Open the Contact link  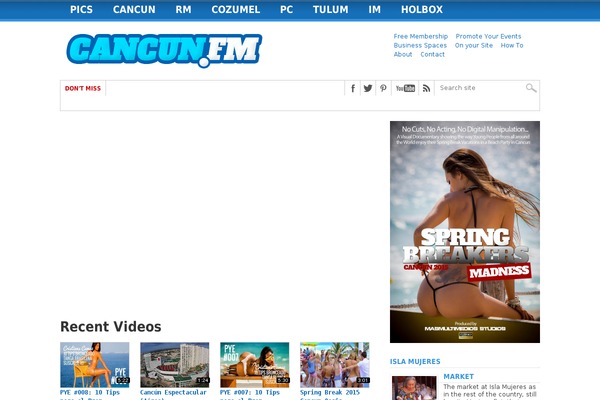point(432,54)
